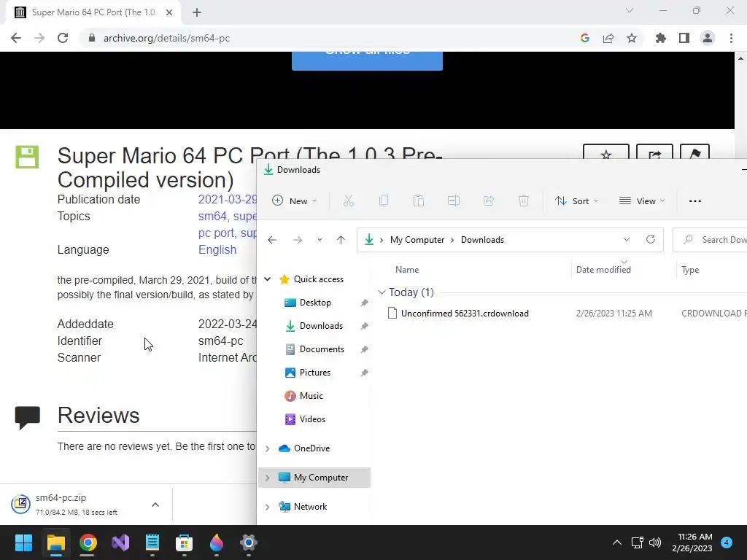This screenshot has width=747, height=560.
Task: Click sm64 topic link
Action: pyautogui.click(x=212, y=216)
